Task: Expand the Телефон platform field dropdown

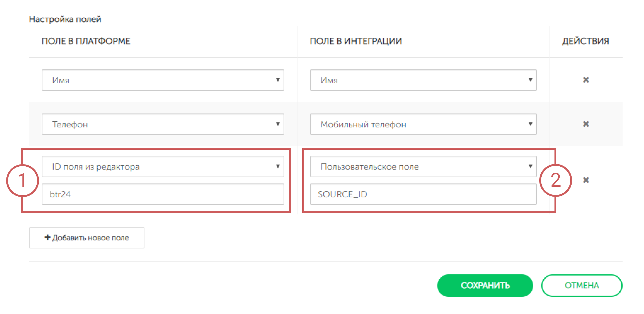Action: pos(162,124)
